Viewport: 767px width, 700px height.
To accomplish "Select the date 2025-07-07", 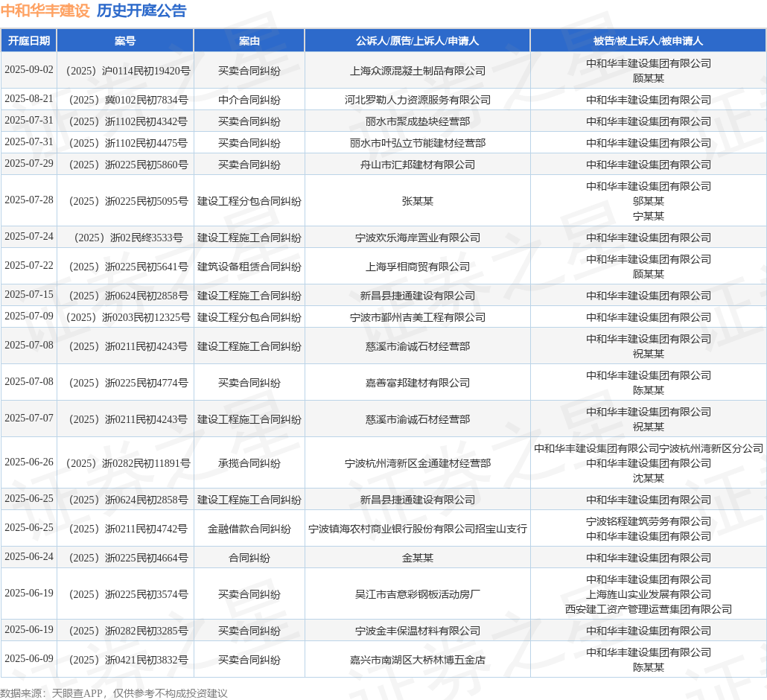I will pyautogui.click(x=29, y=418).
